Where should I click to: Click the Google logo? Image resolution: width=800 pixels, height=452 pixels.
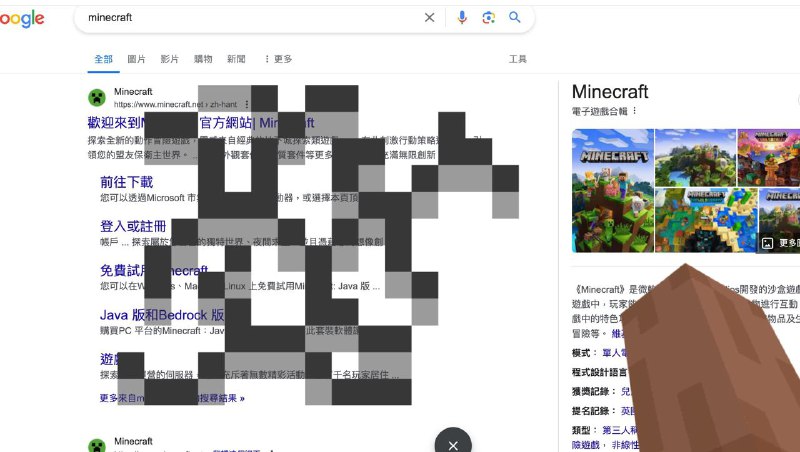(x=21, y=19)
